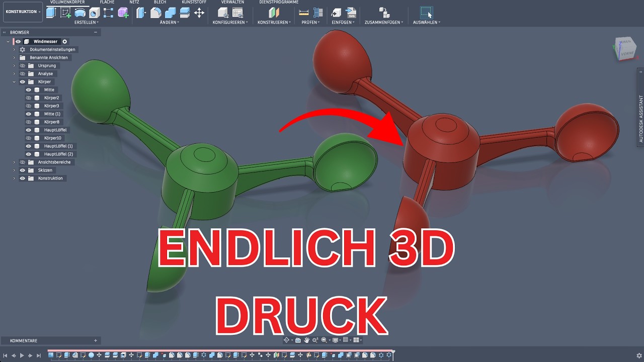Play the design timeline
The width and height of the screenshot is (644, 362).
point(22,355)
